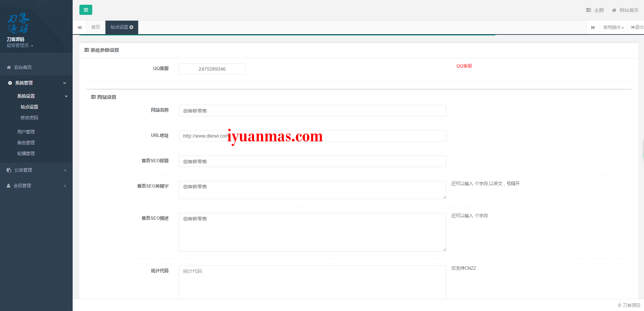Viewport: 644px width, 311px height.
Task: Focus the QQ客服 input field
Action: pos(212,69)
